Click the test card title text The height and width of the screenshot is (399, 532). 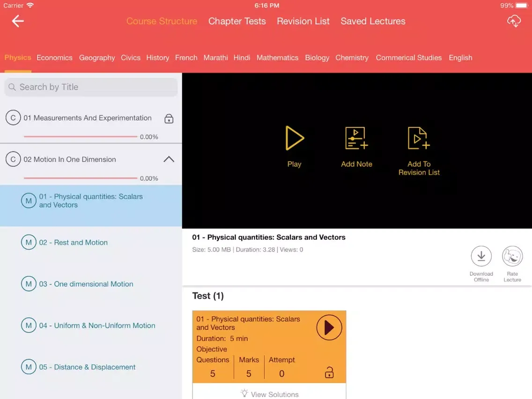pyautogui.click(x=248, y=323)
